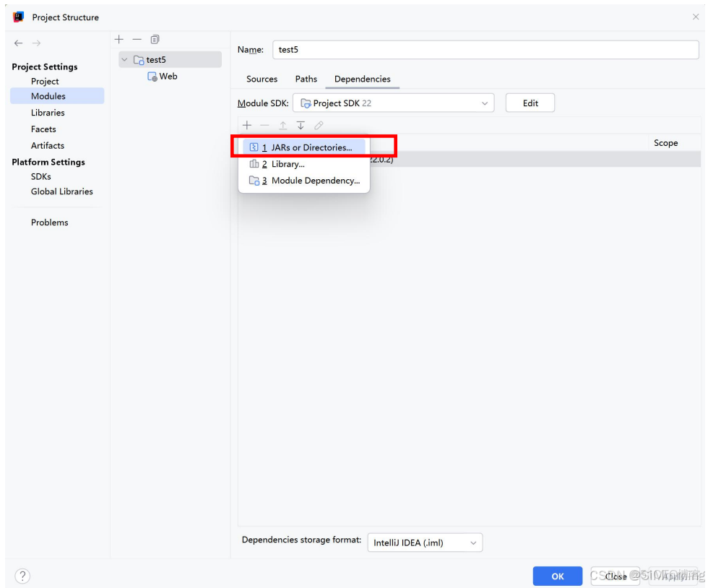Click the pencil edit icon in dependencies toolbar
This screenshot has height=588, width=708.
pos(318,125)
